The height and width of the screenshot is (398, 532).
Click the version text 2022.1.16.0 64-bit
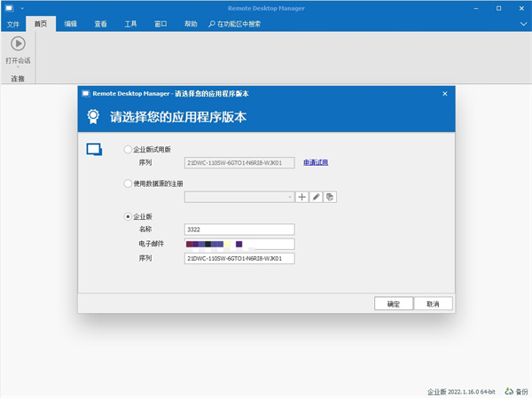472,392
